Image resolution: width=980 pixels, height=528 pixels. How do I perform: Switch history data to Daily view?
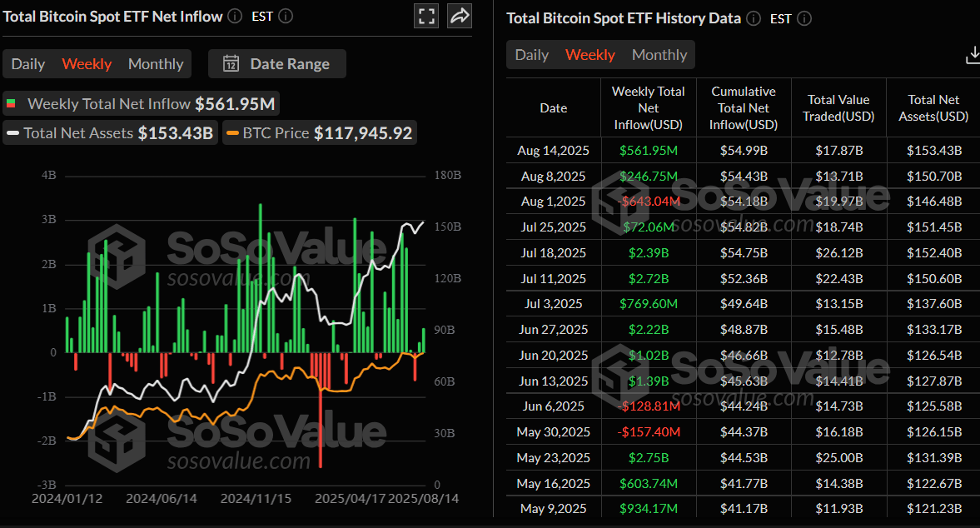click(531, 55)
